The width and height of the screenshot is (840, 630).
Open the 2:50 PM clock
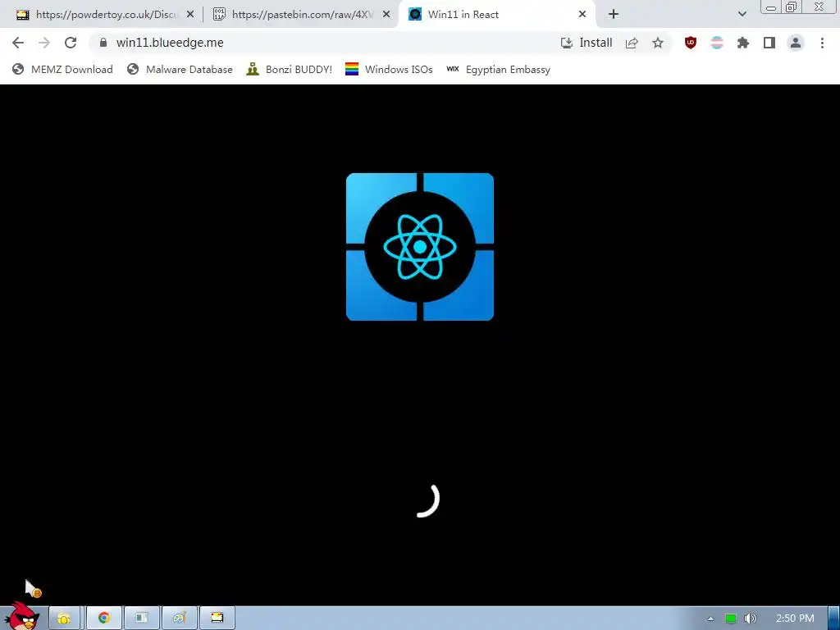point(795,619)
